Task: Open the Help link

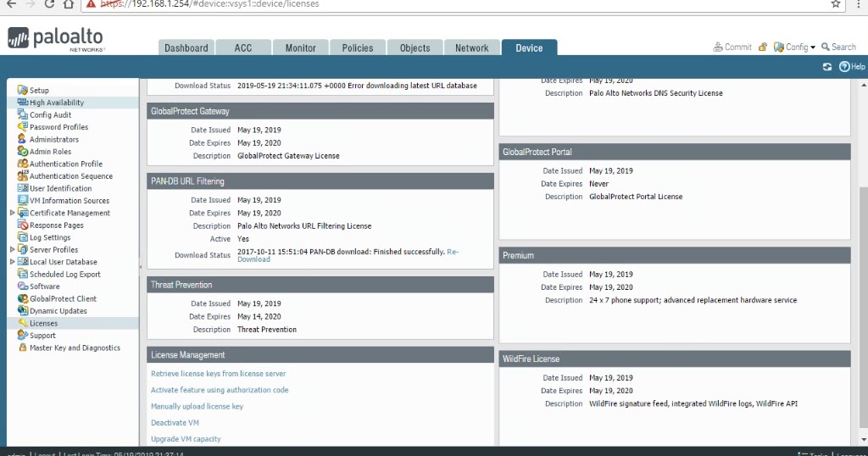Action: [852, 66]
